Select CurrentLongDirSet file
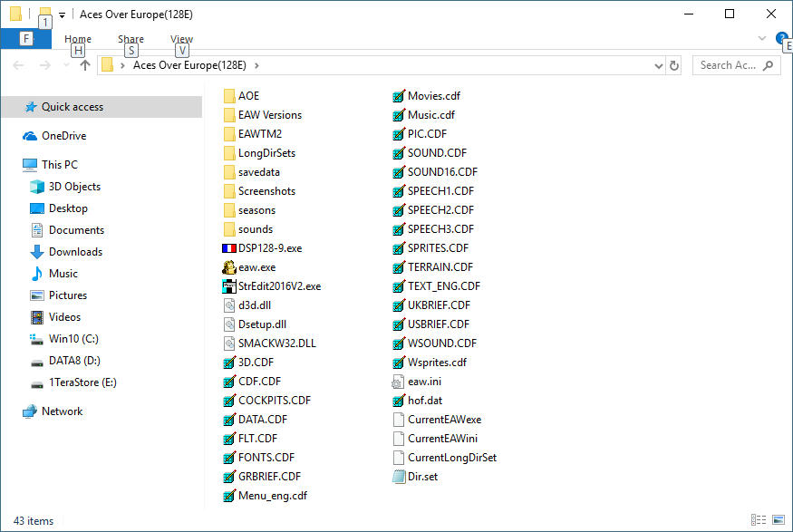Screen dimensions: 793x532 coord(445,458)
